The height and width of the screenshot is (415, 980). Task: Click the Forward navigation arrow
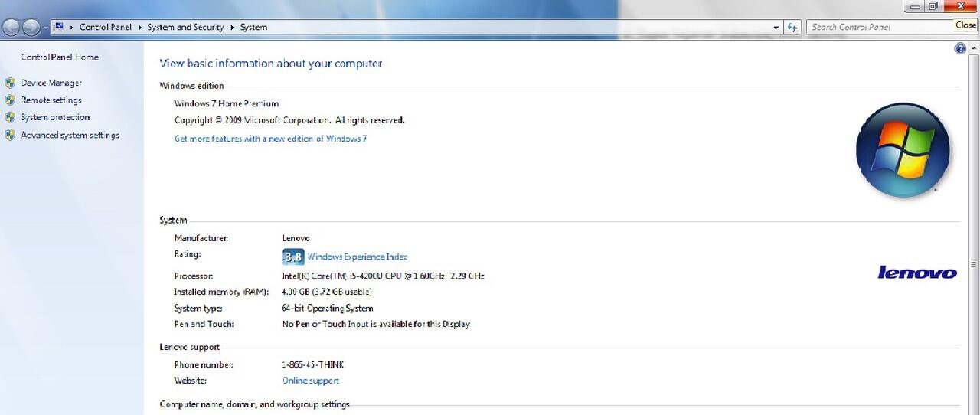coord(31,28)
